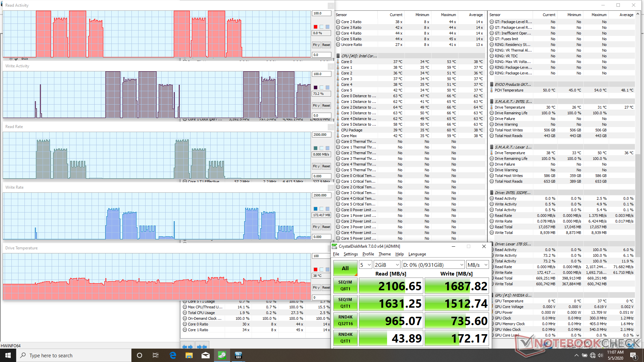
Task: Show hidden tray icons chevron
Action: click(x=576, y=355)
